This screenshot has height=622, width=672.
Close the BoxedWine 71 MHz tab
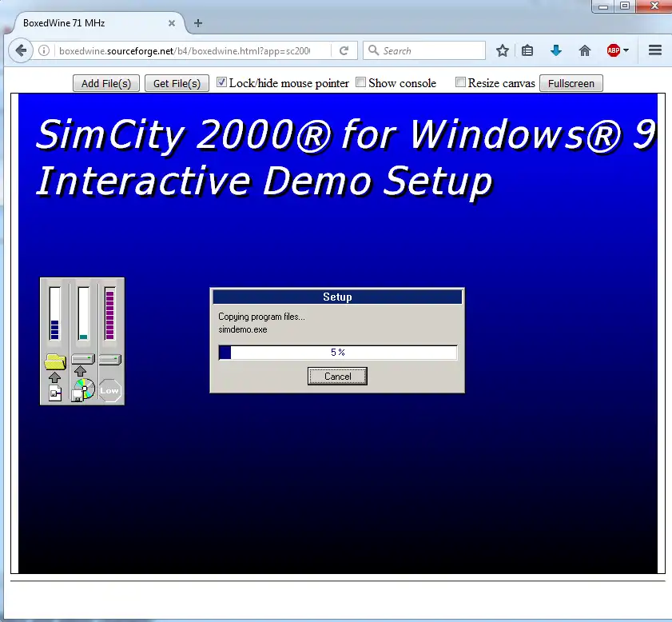(172, 23)
